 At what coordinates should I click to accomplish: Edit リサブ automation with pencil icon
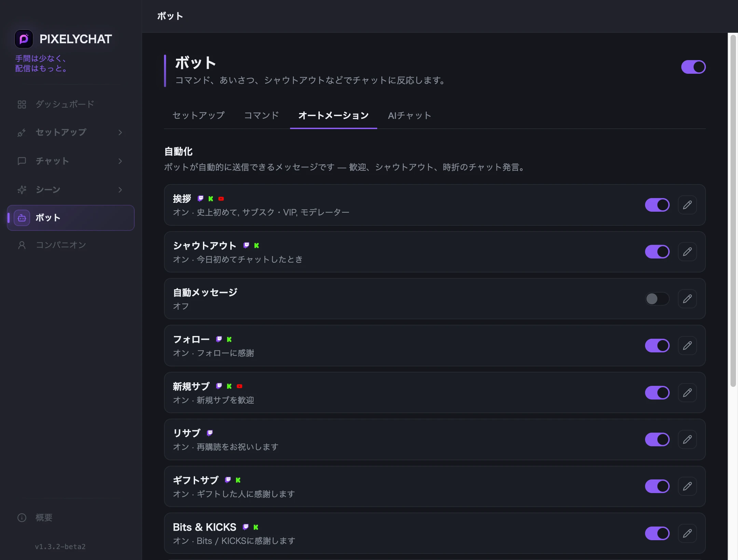coord(687,439)
